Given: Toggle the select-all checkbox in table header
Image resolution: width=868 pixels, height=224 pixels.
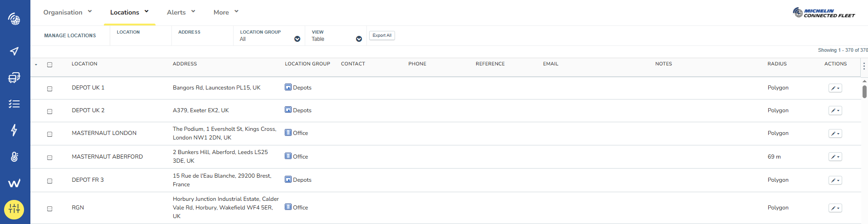Looking at the screenshot, I should click(50, 65).
